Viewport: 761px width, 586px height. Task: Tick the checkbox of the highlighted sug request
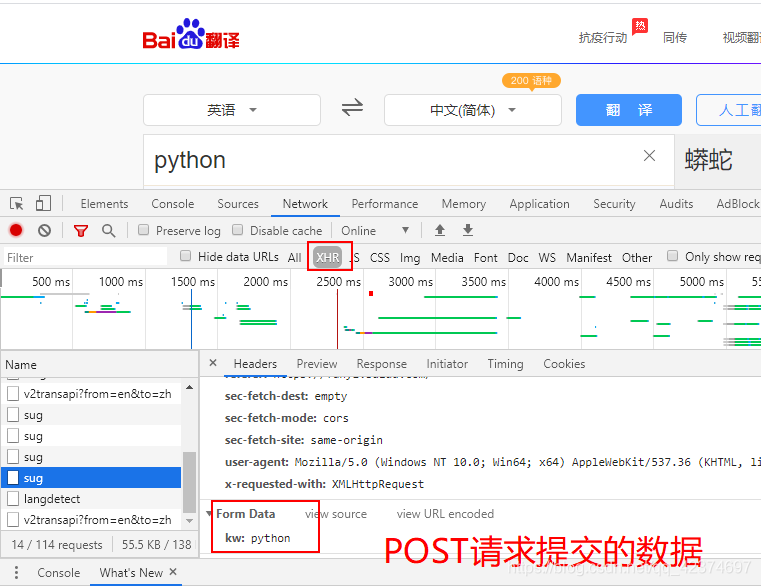click(x=13, y=478)
